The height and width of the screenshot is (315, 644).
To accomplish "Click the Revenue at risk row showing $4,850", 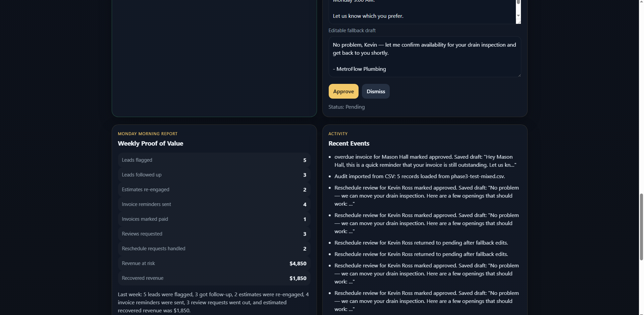I will (x=214, y=263).
